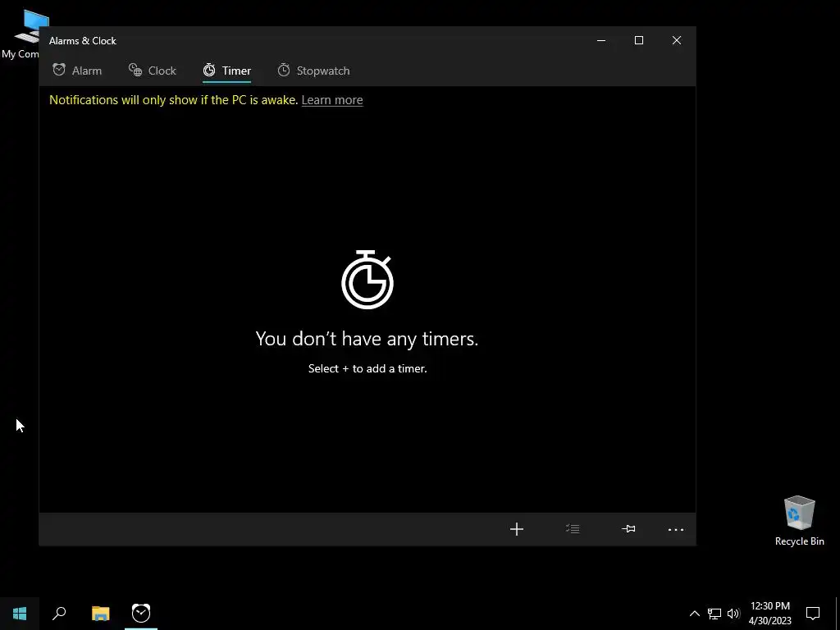Select the Recycle Bin desktop icon

pos(799,521)
